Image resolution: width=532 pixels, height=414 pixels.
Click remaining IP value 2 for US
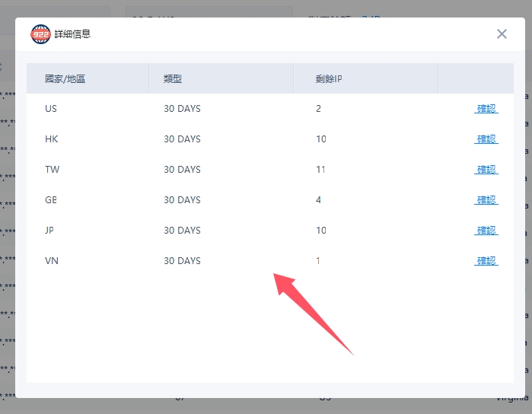point(318,109)
